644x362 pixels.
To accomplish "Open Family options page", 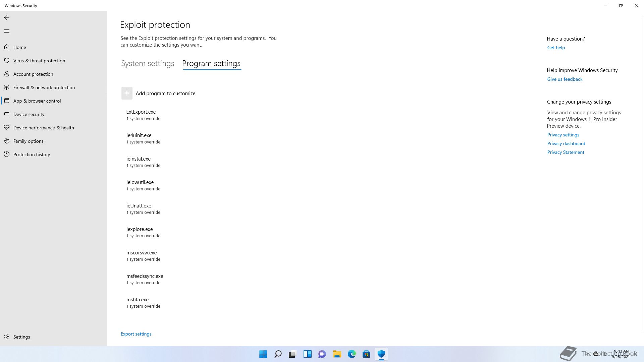I will 54,141.
